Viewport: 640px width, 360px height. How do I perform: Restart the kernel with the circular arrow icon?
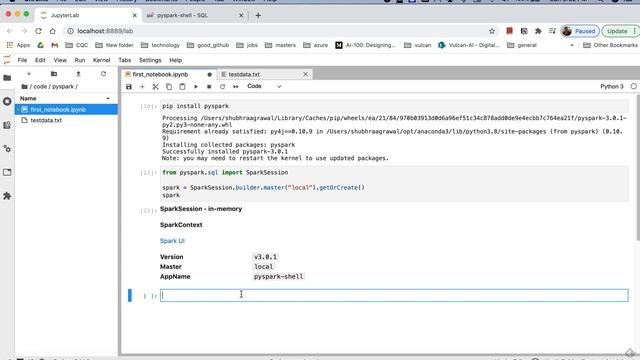[x=222, y=87]
